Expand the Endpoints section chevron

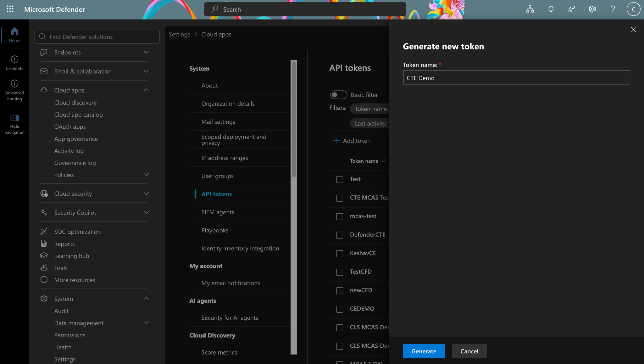146,52
